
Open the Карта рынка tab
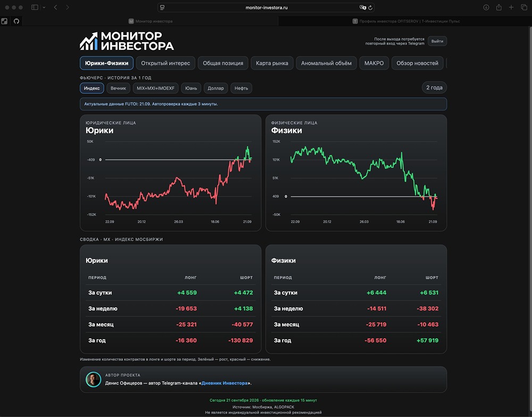(x=272, y=63)
